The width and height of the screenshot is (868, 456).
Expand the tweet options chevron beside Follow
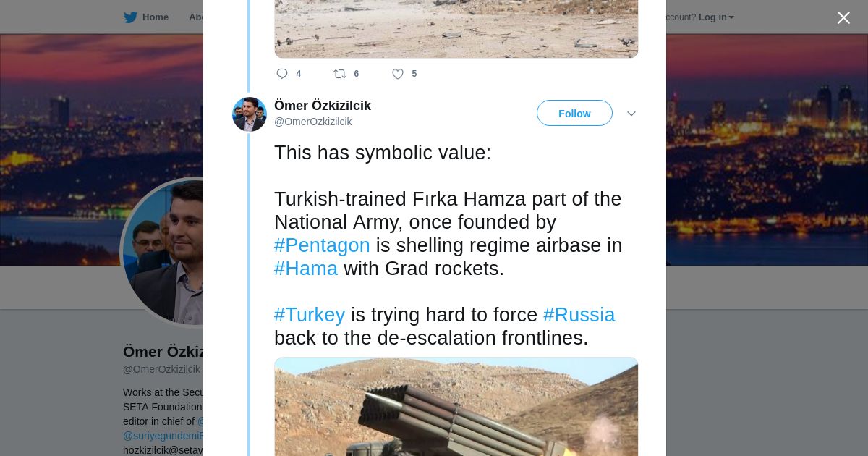631,114
